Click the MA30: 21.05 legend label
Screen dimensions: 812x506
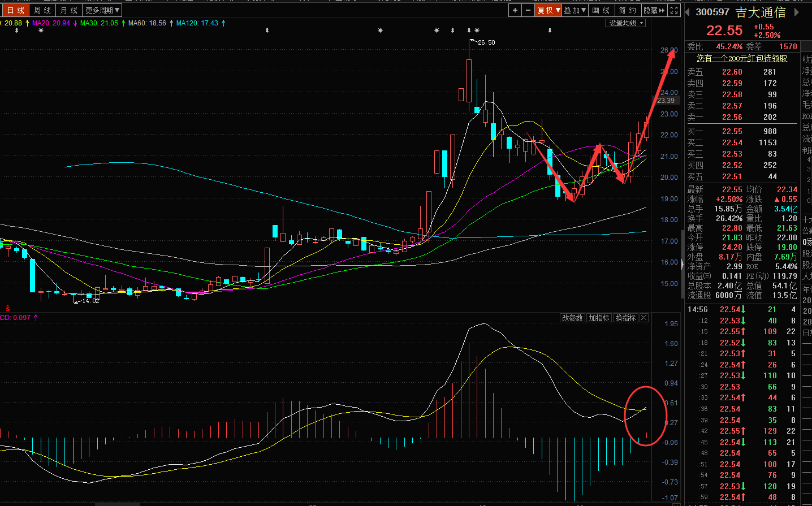pyautogui.click(x=99, y=23)
